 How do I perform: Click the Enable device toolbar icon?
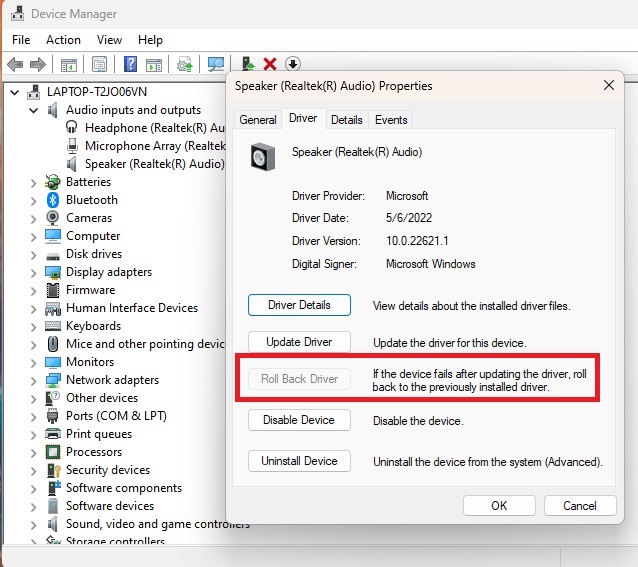[247, 64]
